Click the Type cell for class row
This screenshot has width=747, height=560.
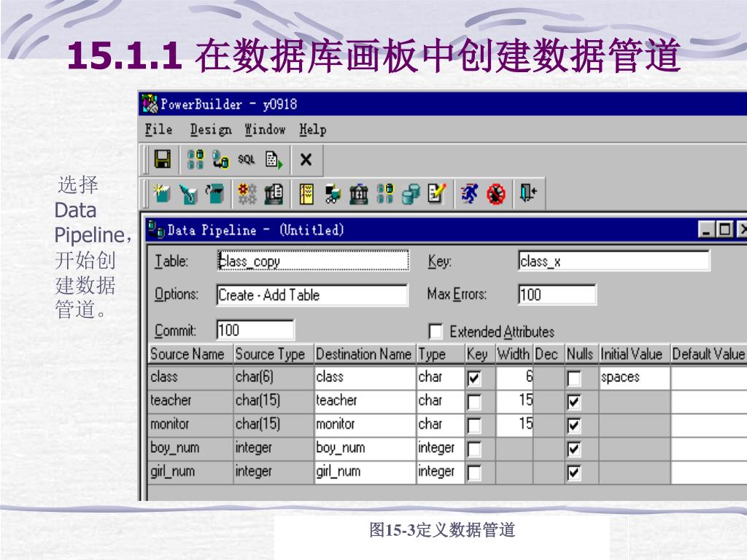click(440, 378)
